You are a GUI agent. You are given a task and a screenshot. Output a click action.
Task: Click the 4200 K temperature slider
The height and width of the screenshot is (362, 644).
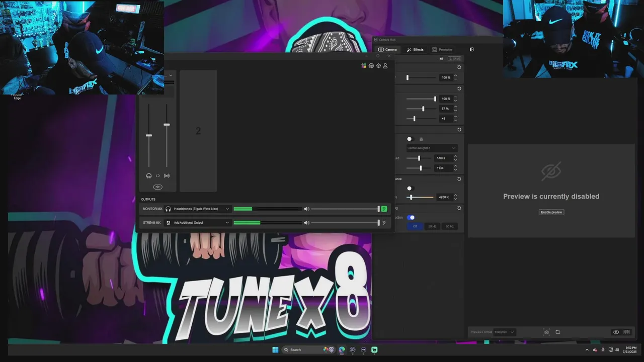421,197
